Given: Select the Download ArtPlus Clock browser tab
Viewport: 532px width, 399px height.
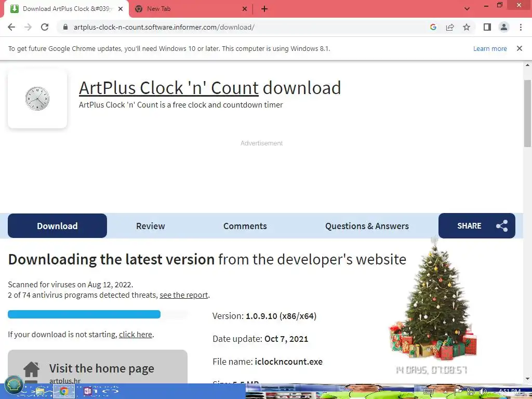Looking at the screenshot, I should click(66, 9).
